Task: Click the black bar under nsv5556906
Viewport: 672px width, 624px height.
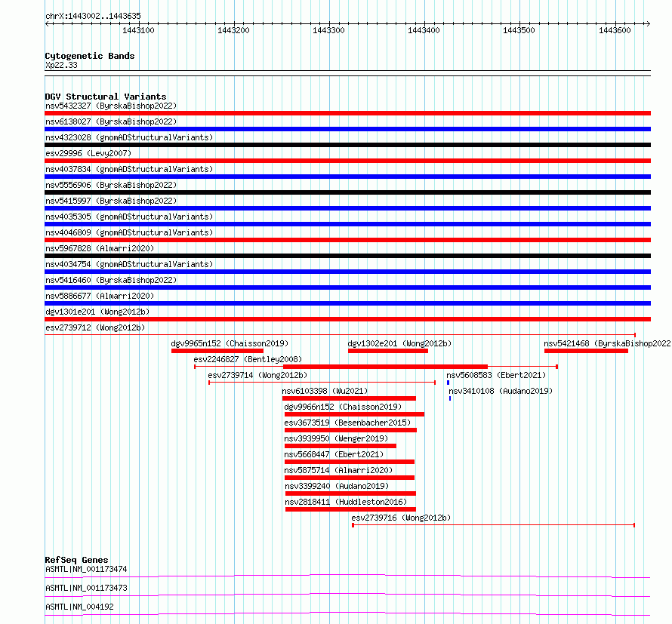Action: pyautogui.click(x=347, y=192)
